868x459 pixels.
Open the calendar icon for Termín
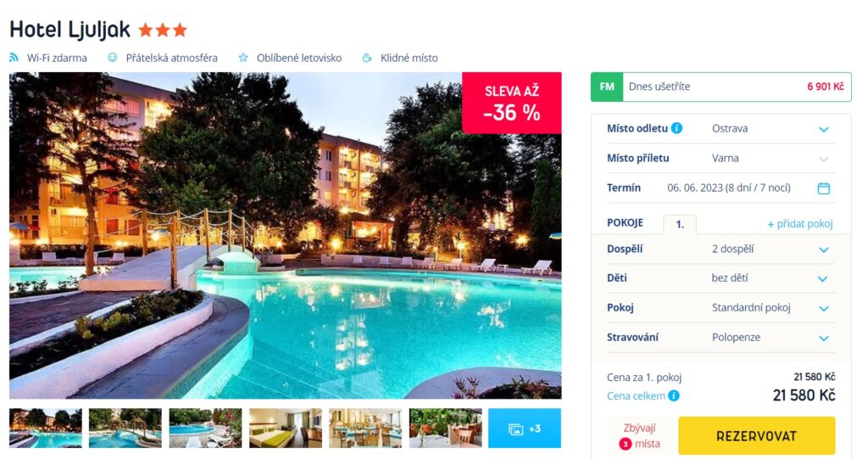click(824, 188)
